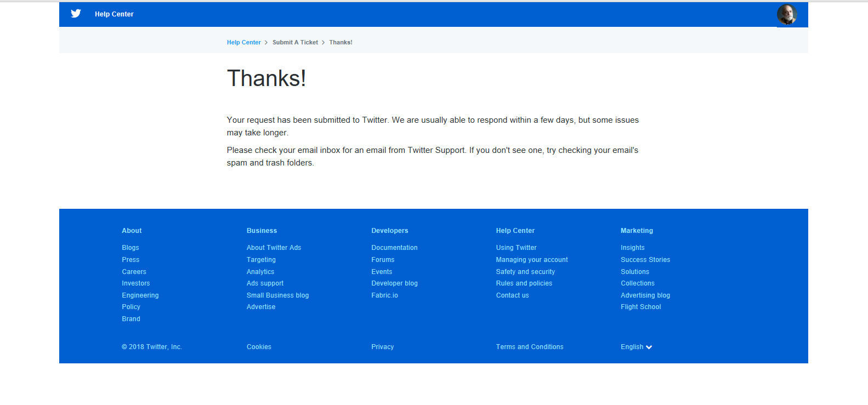Viewport: 868px width, 405px height.
Task: Open the Analytics footer link
Action: click(260, 272)
